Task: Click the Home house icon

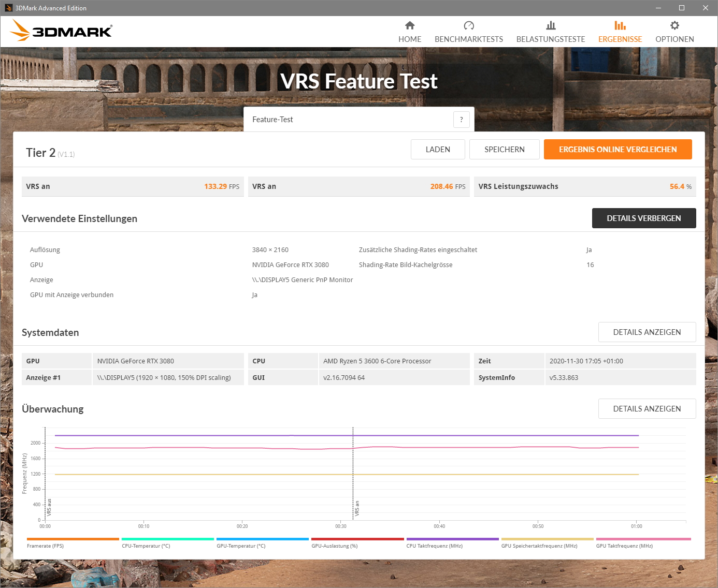Action: pyautogui.click(x=410, y=25)
